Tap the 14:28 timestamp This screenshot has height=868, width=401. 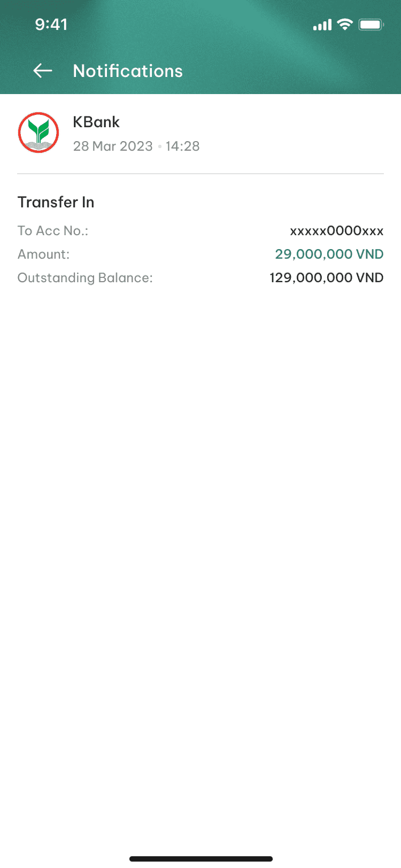(x=182, y=146)
